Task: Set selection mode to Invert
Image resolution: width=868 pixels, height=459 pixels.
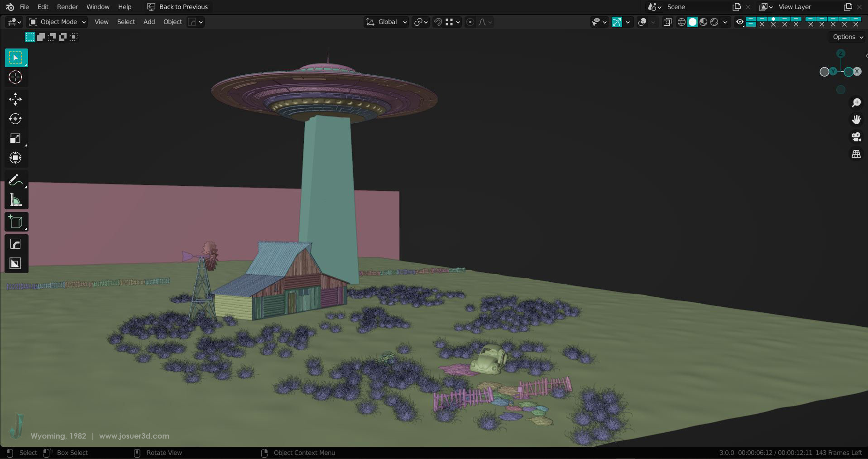Action: tap(62, 37)
